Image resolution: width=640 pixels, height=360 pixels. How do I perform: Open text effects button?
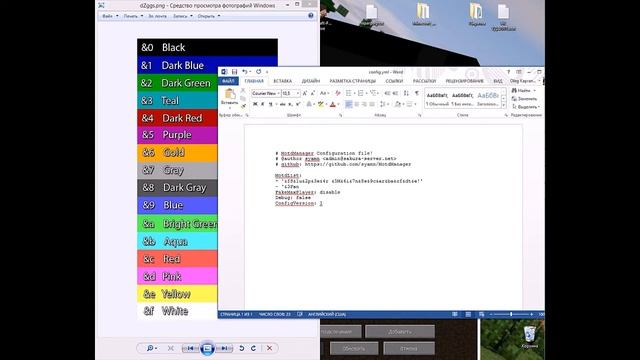pos(309,104)
